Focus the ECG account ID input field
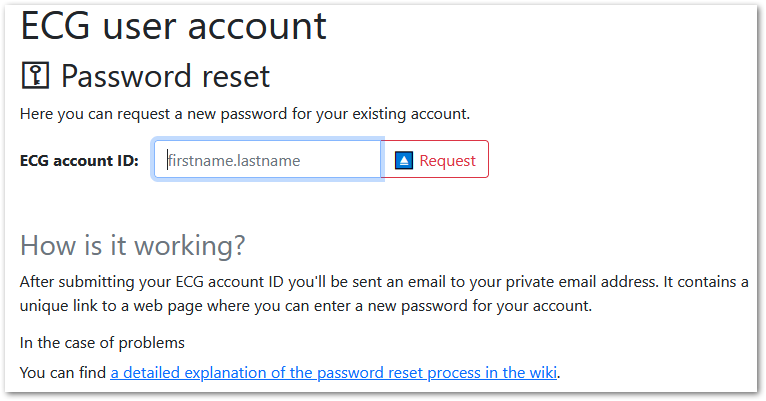 [x=268, y=160]
